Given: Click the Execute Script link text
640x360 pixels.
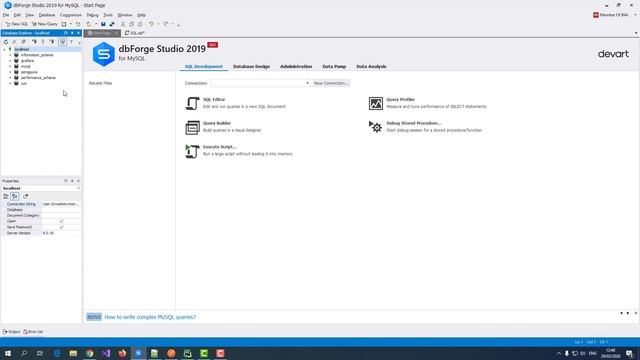Looking at the screenshot, I should tap(220, 147).
